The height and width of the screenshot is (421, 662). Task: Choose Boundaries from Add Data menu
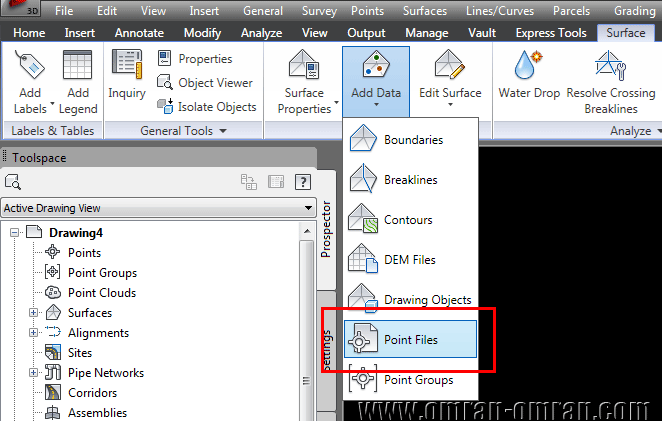410,139
